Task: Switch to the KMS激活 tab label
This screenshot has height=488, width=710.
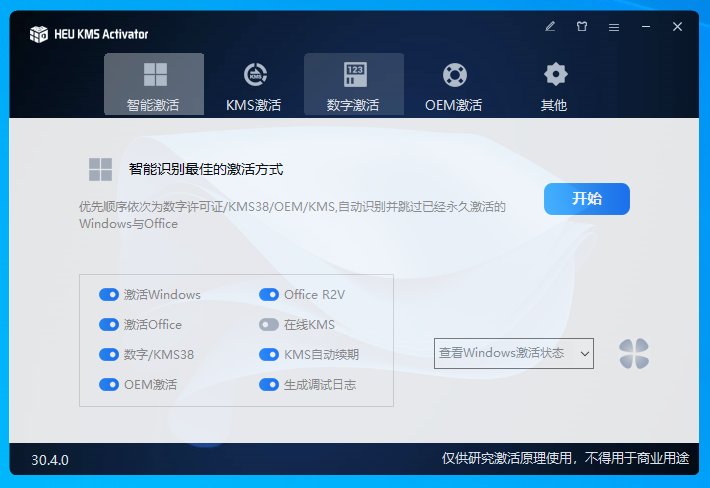Action: pos(254,105)
